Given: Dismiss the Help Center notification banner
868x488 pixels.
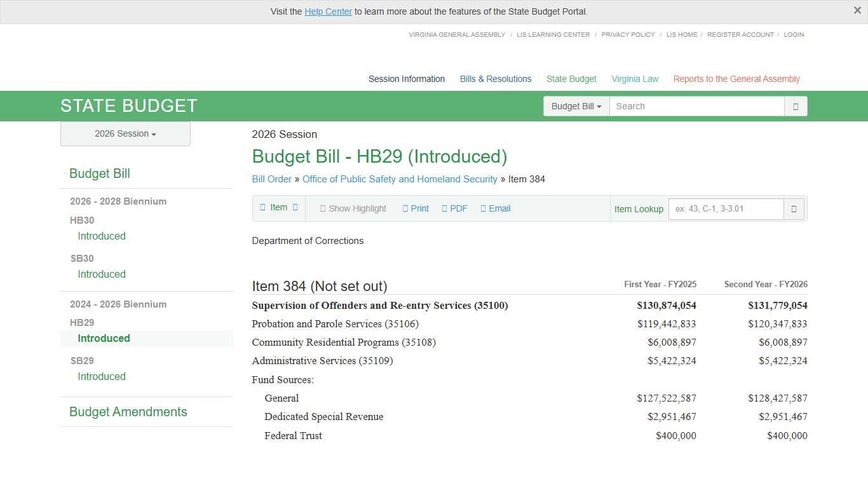Looking at the screenshot, I should [x=857, y=10].
